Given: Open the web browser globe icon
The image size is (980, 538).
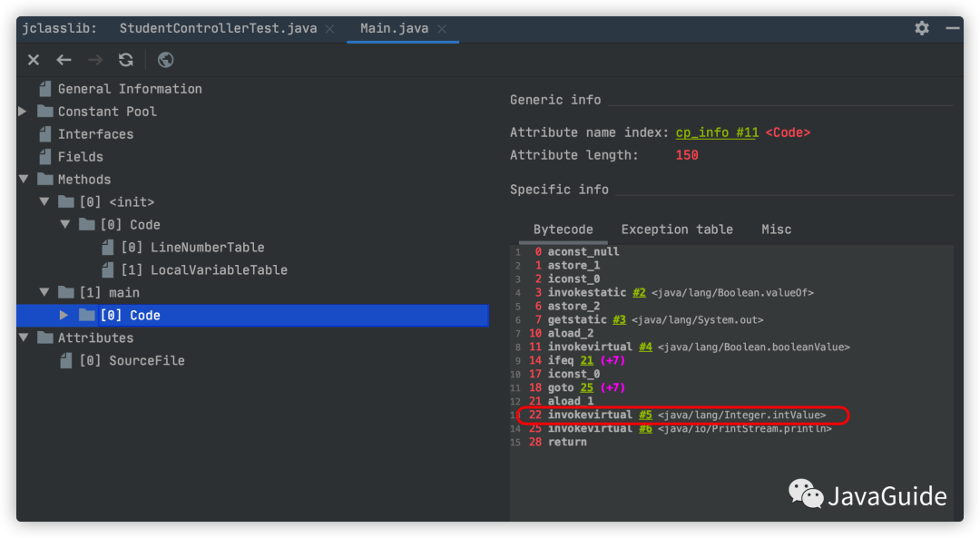Looking at the screenshot, I should [x=166, y=60].
